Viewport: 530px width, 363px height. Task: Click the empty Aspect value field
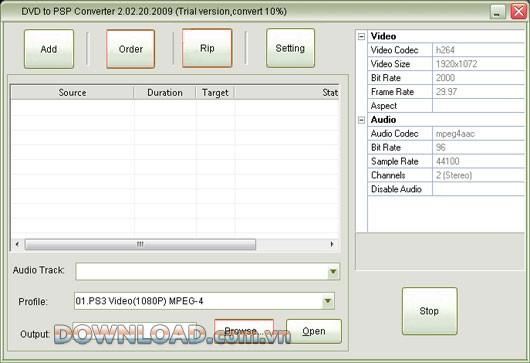click(x=478, y=105)
